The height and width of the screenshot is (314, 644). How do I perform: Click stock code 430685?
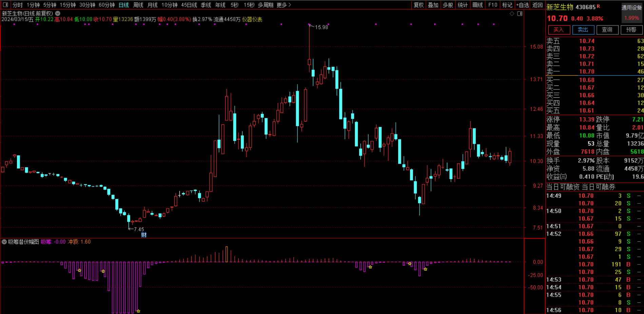[585, 7]
